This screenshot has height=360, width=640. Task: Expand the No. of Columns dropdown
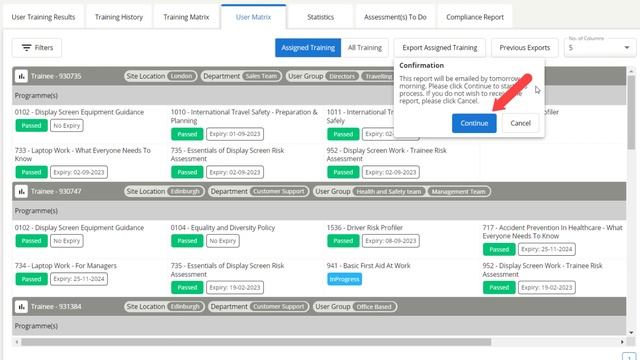tap(600, 48)
